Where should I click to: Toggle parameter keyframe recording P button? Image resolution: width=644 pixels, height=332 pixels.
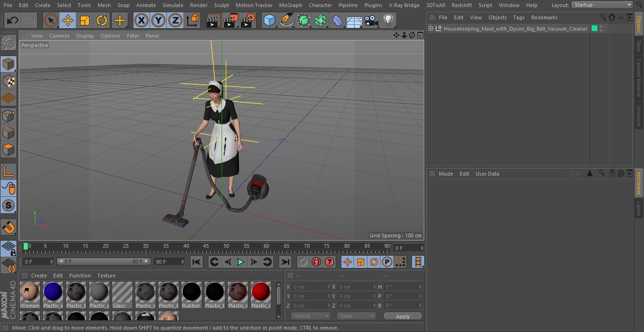[387, 262]
